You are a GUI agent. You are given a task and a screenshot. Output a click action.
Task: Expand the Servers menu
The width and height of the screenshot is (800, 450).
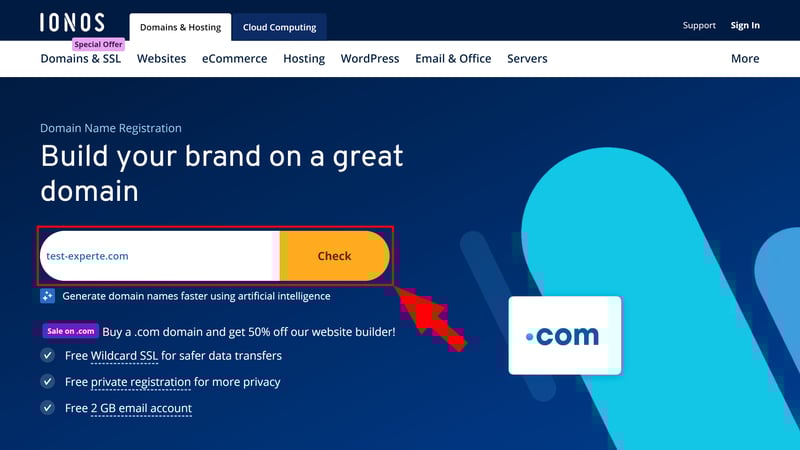pyautogui.click(x=527, y=59)
